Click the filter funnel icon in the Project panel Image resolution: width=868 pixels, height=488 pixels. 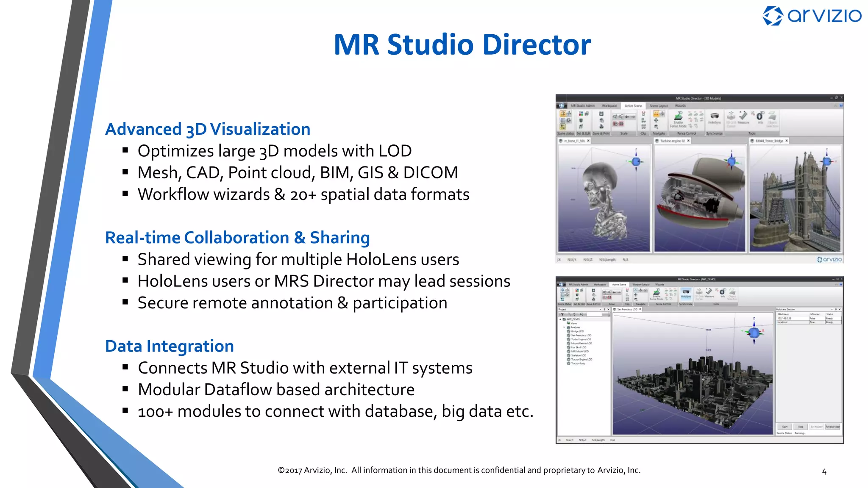pyautogui.click(x=562, y=314)
